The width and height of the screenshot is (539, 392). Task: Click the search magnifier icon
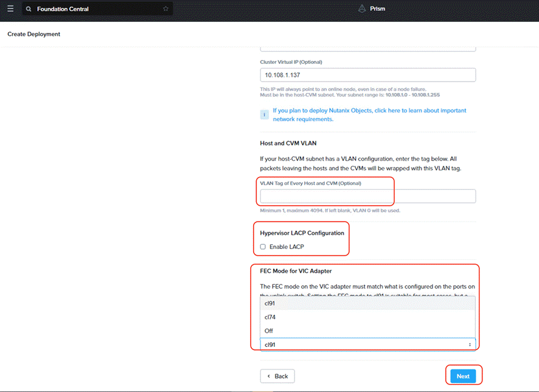(x=29, y=9)
